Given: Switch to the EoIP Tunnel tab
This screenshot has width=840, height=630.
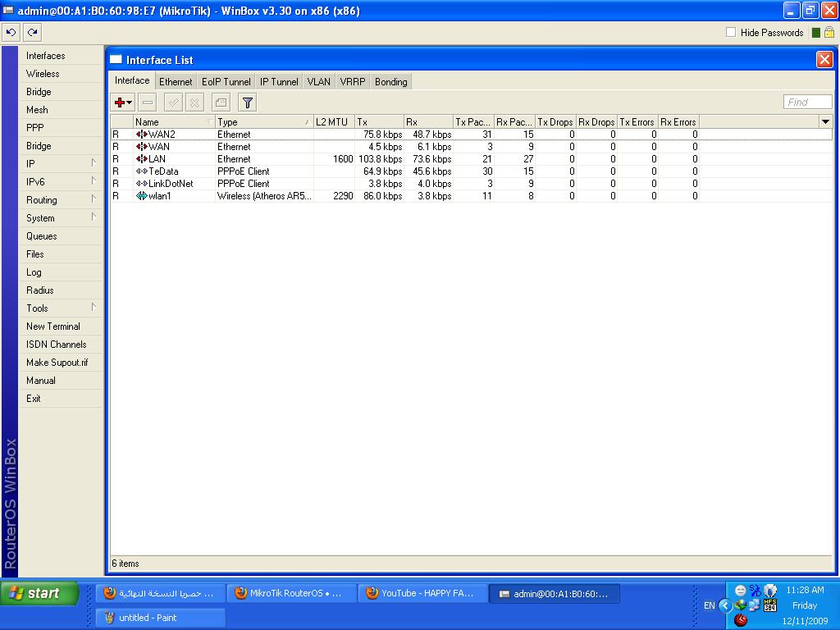Looking at the screenshot, I should click(226, 82).
